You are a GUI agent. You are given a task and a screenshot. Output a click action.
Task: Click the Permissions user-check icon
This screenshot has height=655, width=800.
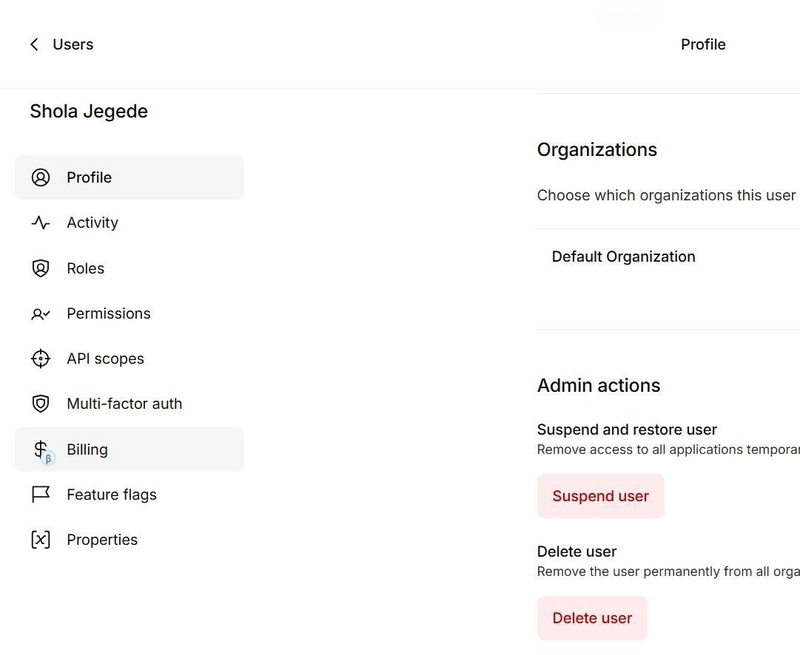click(41, 314)
